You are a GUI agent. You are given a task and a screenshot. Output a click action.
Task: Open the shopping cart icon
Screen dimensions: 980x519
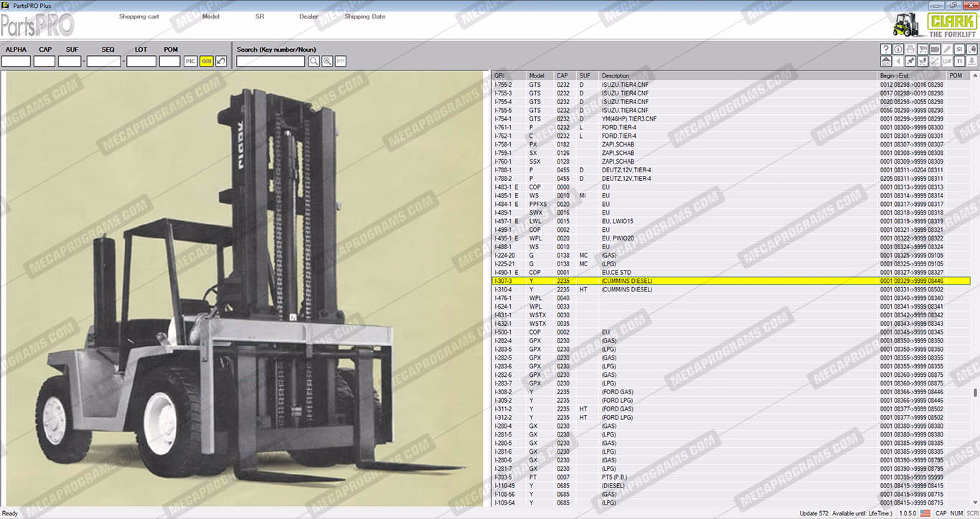pos(923,49)
